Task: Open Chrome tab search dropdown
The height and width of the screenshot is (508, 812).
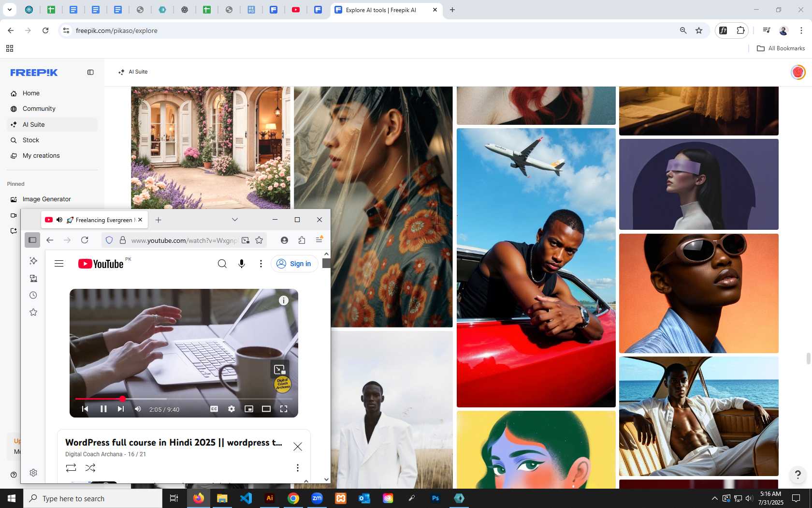Action: (9, 10)
